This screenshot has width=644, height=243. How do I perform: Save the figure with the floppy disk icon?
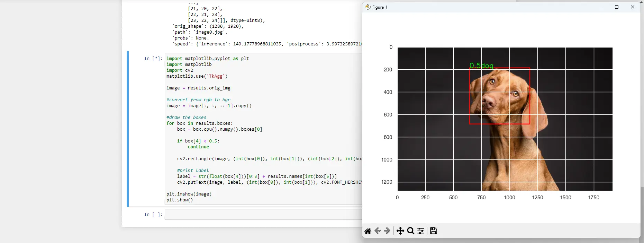434,231
